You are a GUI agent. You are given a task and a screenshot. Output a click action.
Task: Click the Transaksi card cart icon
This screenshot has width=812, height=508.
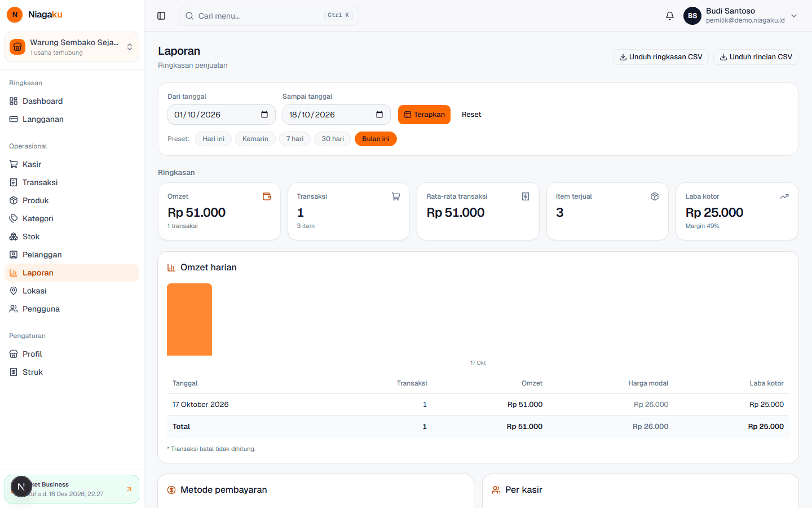tap(396, 196)
